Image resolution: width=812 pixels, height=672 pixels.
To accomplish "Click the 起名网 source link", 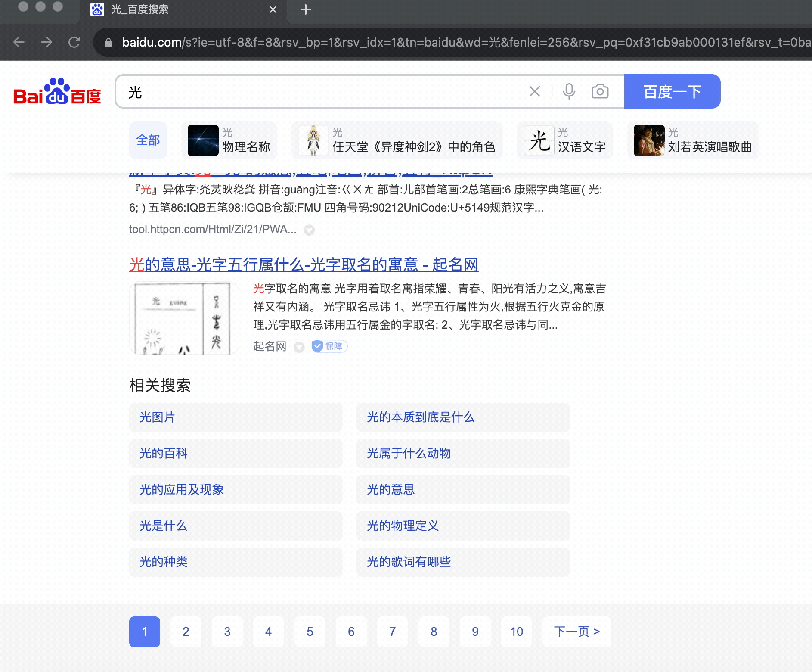I will click(x=270, y=346).
